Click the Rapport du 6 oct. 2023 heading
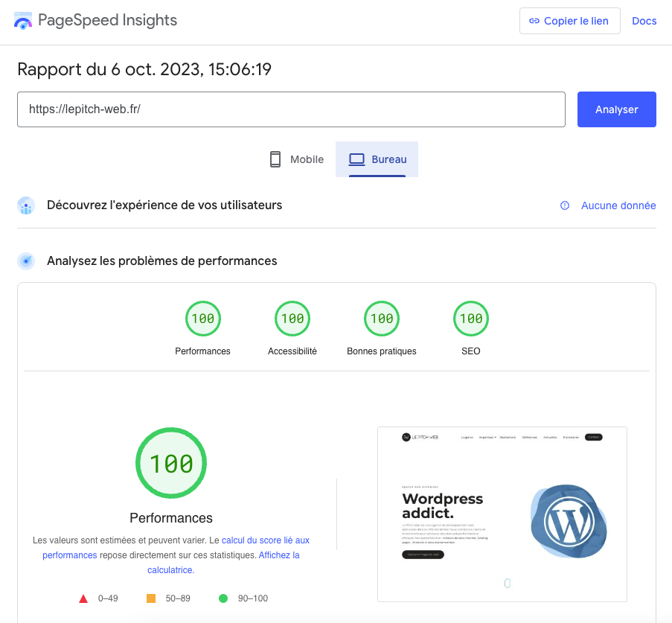The height and width of the screenshot is (623, 672). pos(144,69)
